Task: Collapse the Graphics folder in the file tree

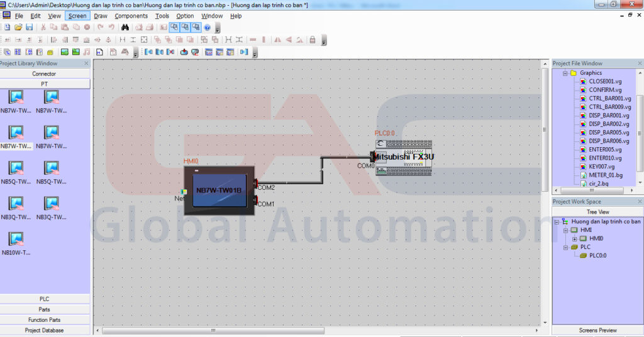Action: [565, 73]
